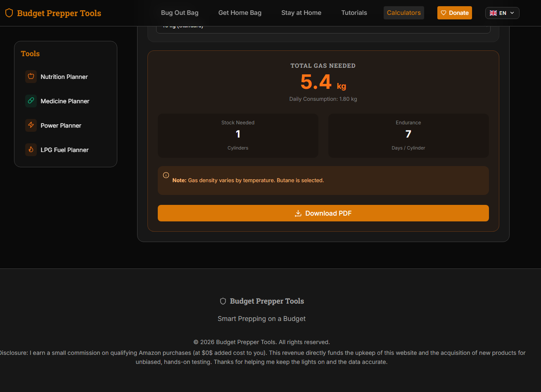Click the Stock Needed card
Screen dimensions: 541x392
[x=238, y=135]
